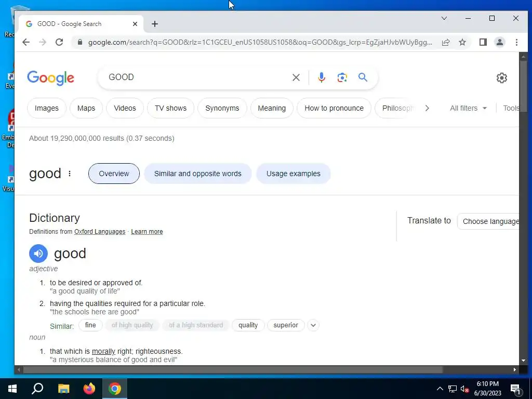This screenshot has width=532, height=399.
Task: Click the padlock site info icon
Action: (x=80, y=42)
